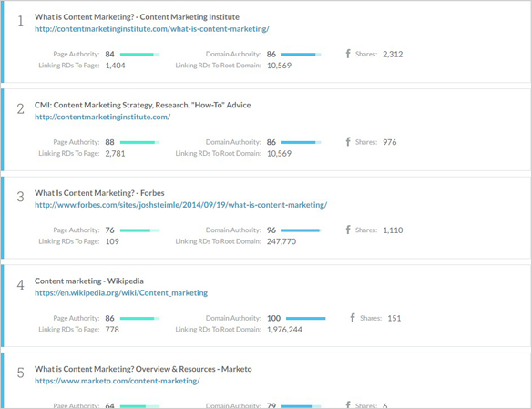
Task: Open the contentmarketinginstitute.com homepage URL in result 2
Action: (102, 117)
